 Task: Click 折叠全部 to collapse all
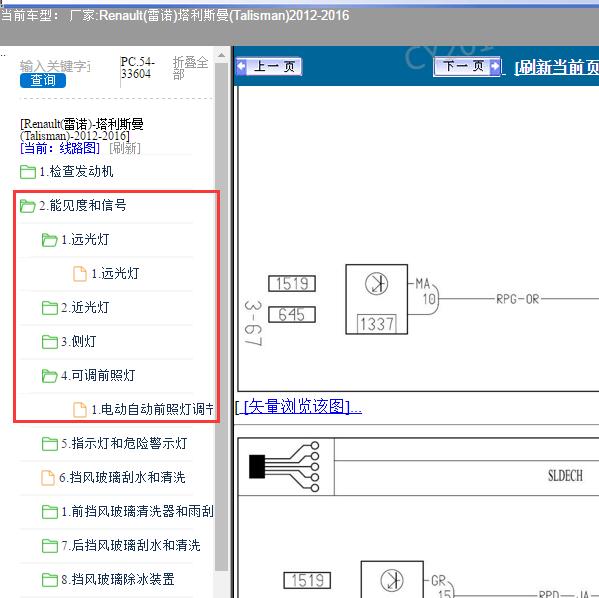click(190, 67)
